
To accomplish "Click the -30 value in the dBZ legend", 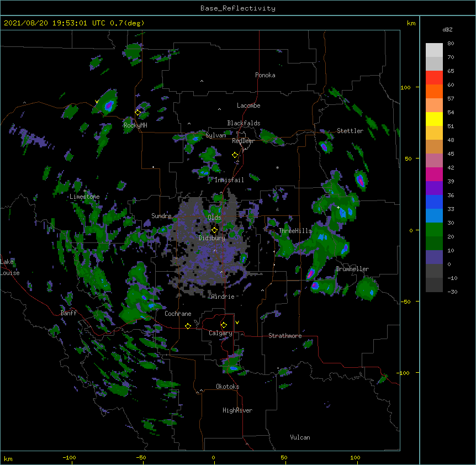I will (x=452, y=292).
